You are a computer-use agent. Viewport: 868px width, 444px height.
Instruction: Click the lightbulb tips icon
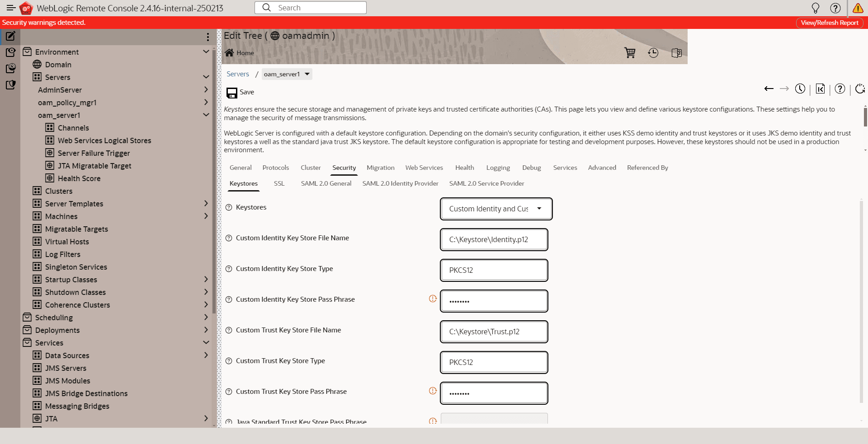pos(815,8)
